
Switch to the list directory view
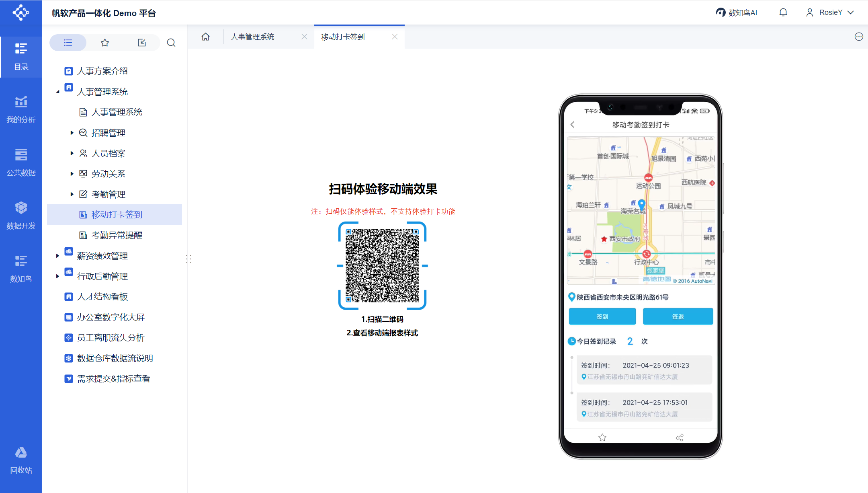(68, 43)
